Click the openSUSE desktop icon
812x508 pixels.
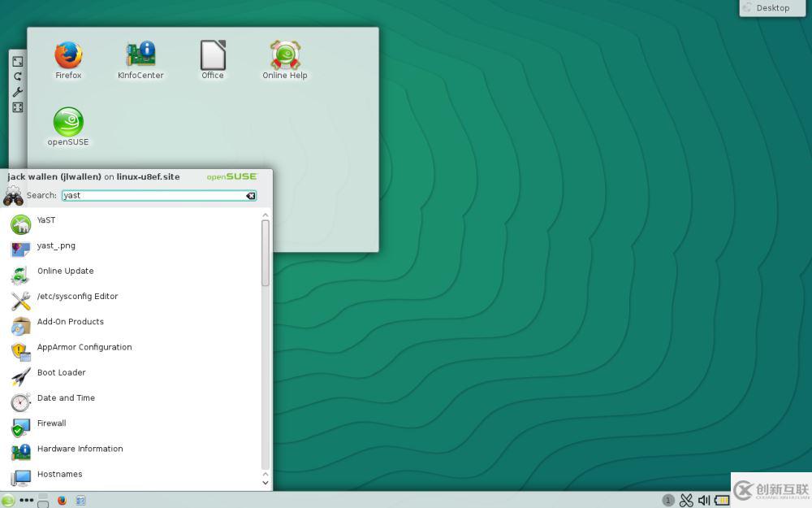point(68,127)
